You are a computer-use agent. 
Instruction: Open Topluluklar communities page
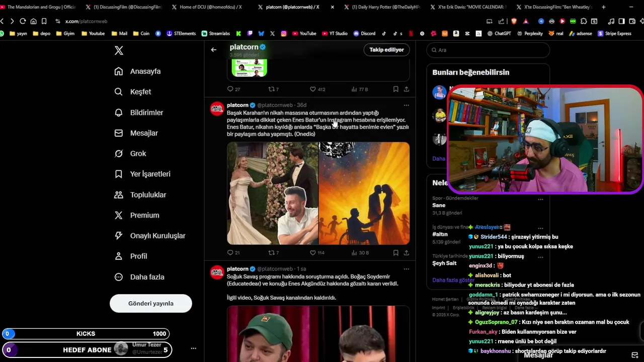point(140,195)
